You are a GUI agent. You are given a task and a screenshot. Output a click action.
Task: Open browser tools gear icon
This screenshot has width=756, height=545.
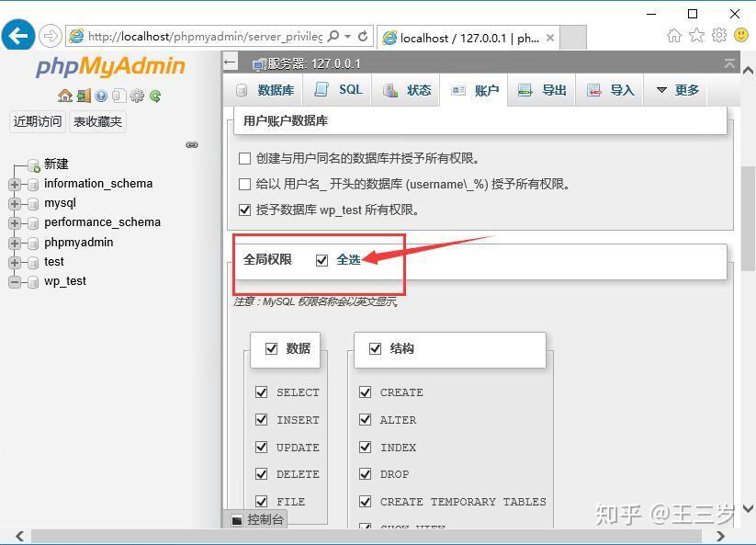pyautogui.click(x=719, y=35)
